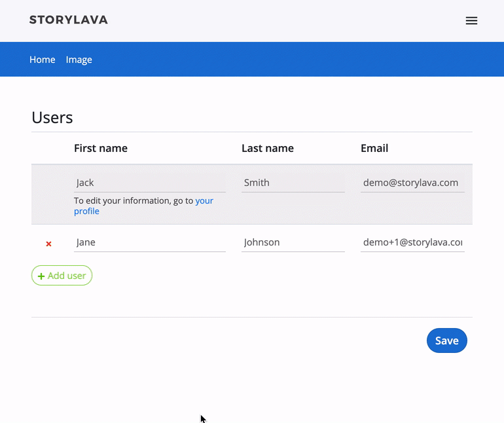
Task: Delete user Jane with red X
Action: [48, 244]
